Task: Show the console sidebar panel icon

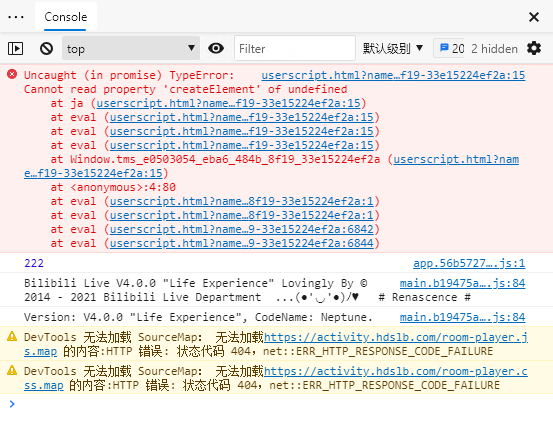Action: (x=16, y=48)
